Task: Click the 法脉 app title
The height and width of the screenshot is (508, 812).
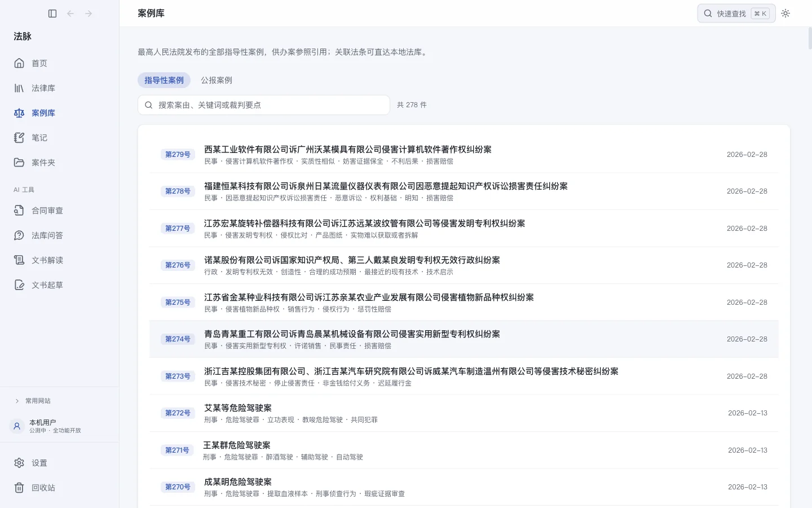Action: tap(23, 36)
